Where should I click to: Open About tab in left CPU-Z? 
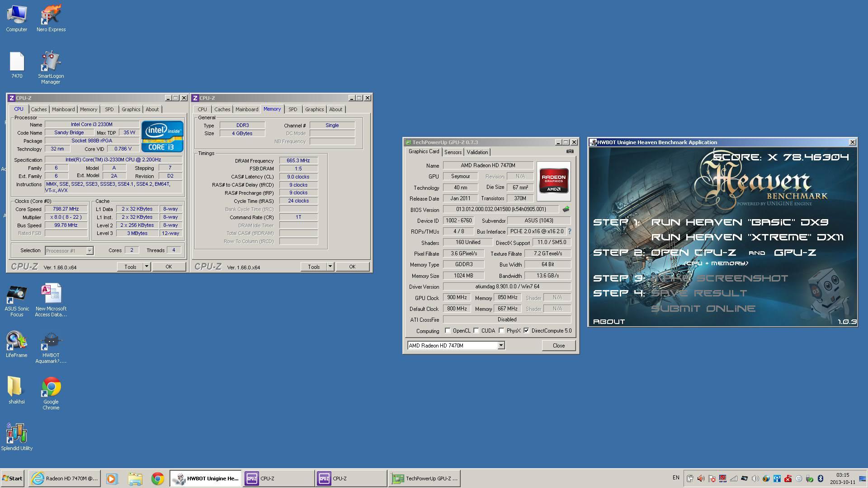[x=152, y=109]
